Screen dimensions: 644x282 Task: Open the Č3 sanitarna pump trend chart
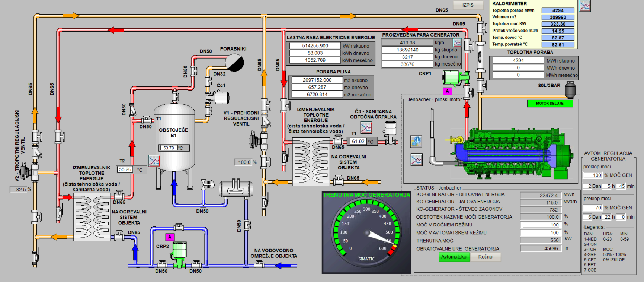coord(366,128)
